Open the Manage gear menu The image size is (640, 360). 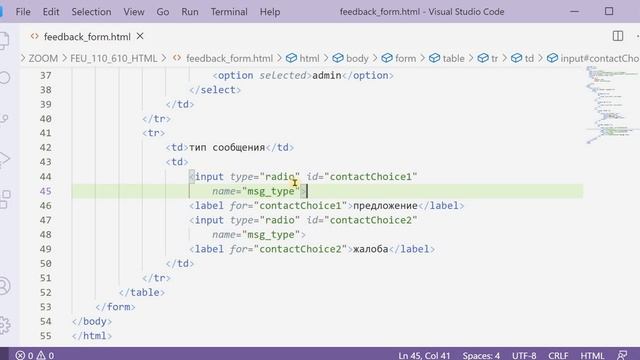click(5, 325)
